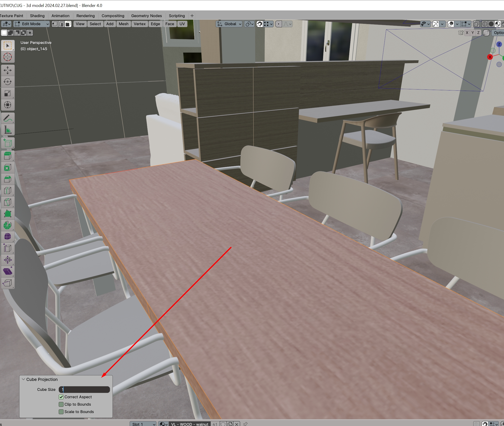Viewport: 504px width, 426px height.
Task: Collapse the Cube Projection panel
Action: point(23,379)
